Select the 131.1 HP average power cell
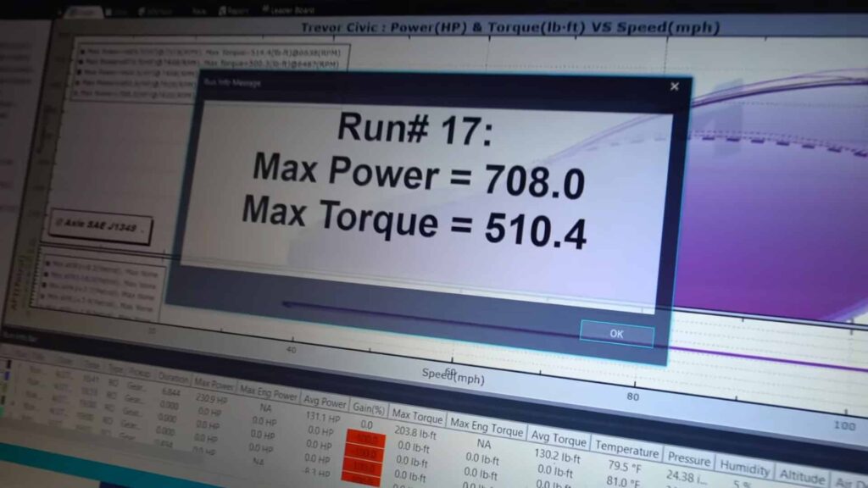Screen dimensions: 868x488 click(x=323, y=417)
